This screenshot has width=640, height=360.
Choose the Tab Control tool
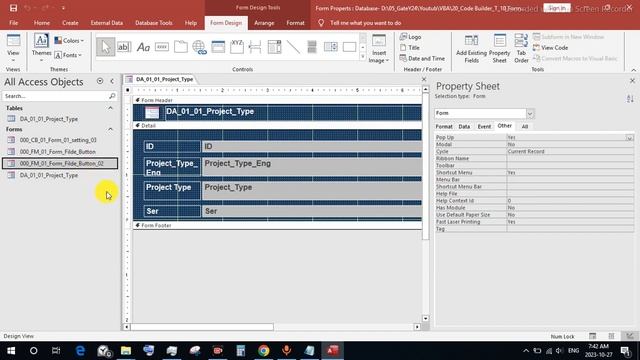point(180,47)
